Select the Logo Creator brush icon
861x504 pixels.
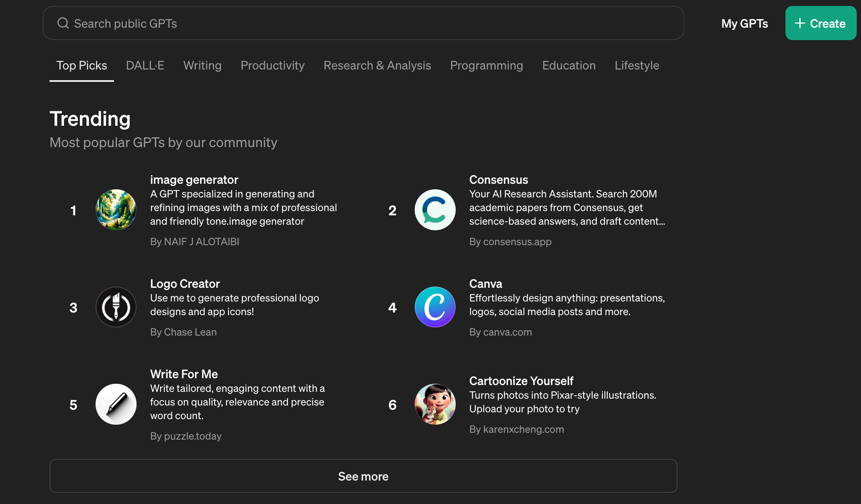click(x=116, y=307)
